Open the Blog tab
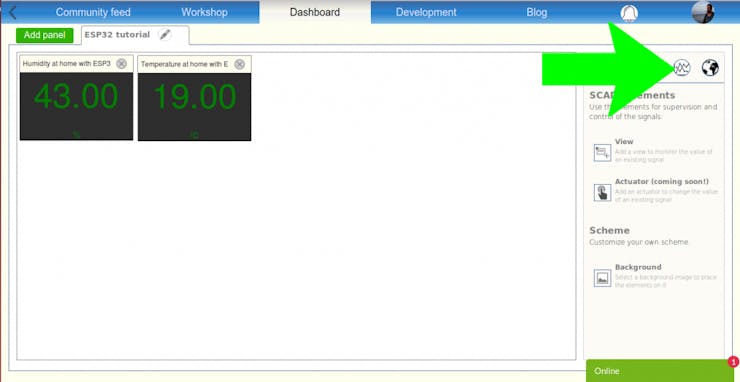The height and width of the screenshot is (382, 740). click(x=537, y=12)
